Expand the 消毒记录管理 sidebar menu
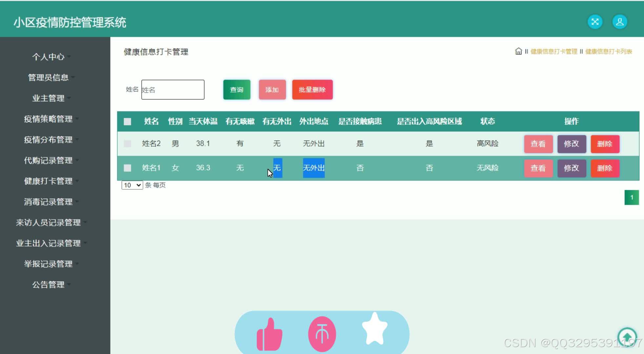 48,201
